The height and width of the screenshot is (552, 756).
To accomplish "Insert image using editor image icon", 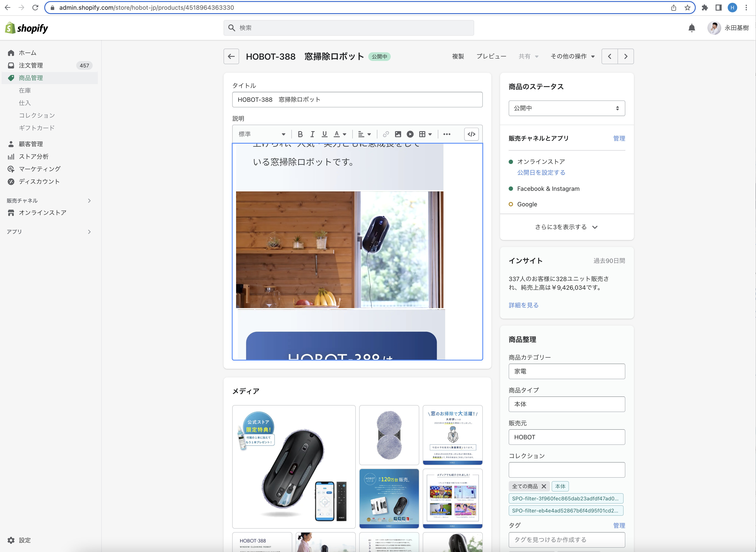I will point(397,134).
